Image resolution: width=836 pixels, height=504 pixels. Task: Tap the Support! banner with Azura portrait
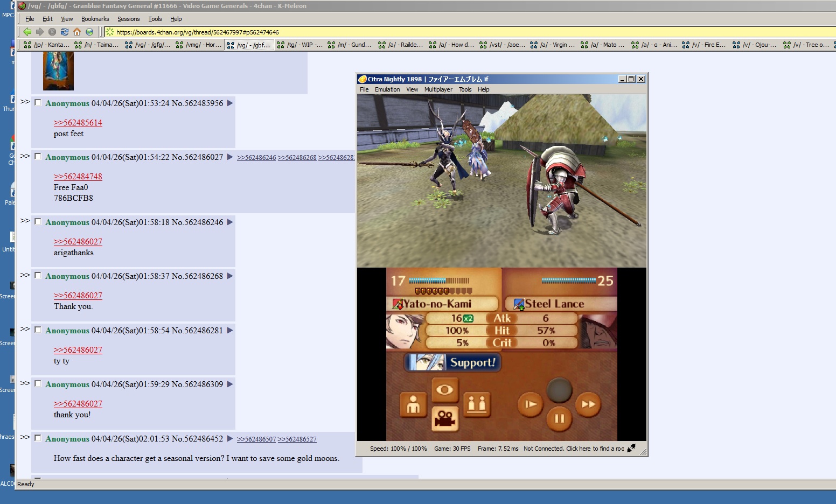coord(452,362)
